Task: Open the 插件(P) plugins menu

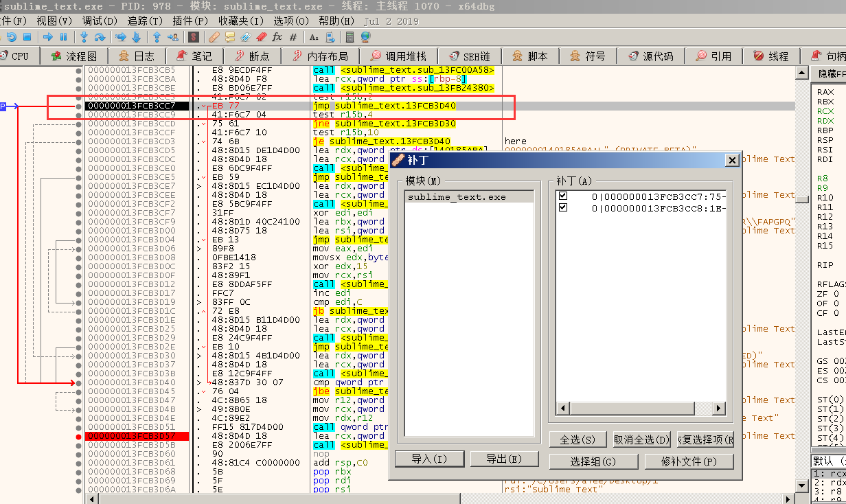Action: coord(191,21)
